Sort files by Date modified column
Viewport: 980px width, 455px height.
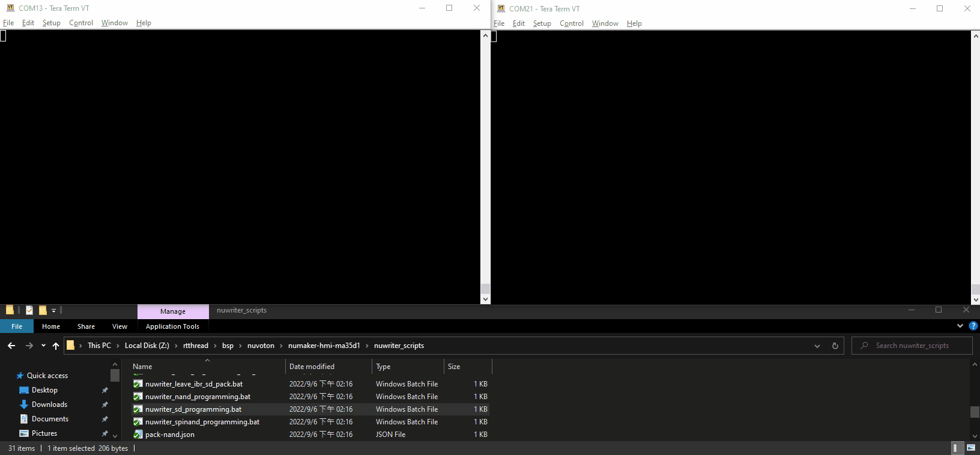[312, 367]
